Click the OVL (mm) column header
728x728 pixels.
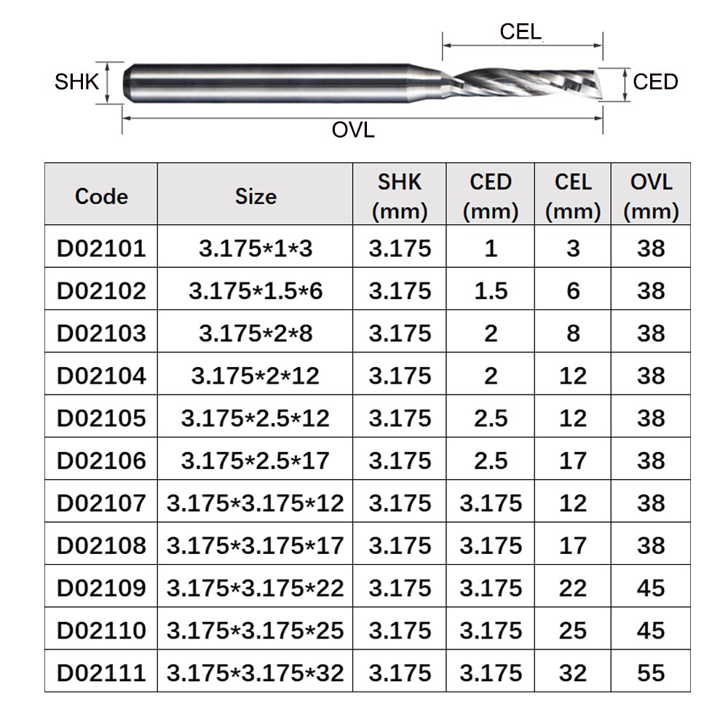[651, 194]
